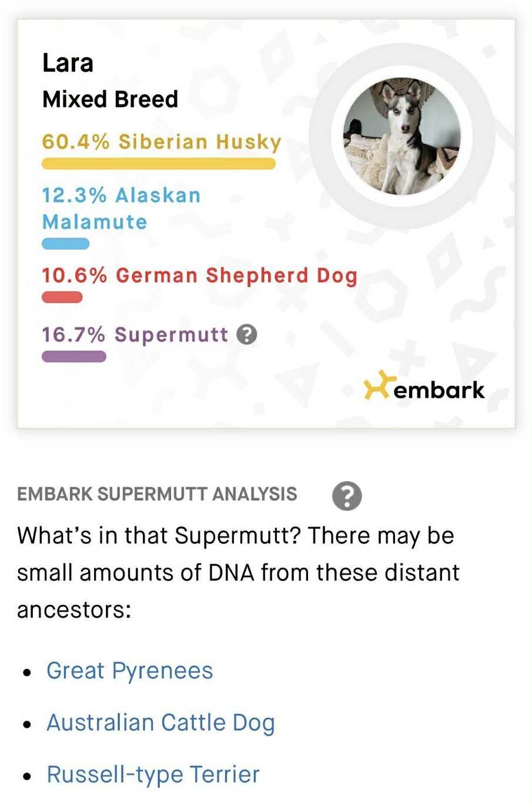The height and width of the screenshot is (806, 532).
Task: Select the 60.4% Siberian Husky label
Action: coord(162,142)
